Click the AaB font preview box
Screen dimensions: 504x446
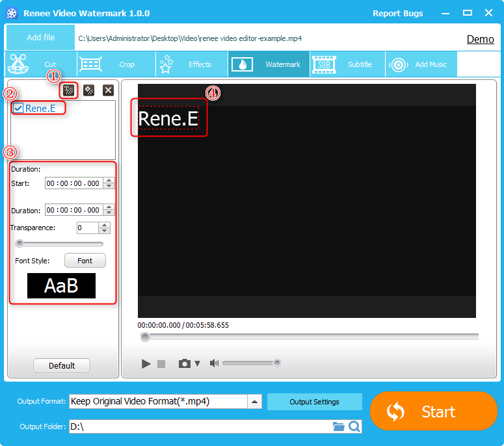61,285
